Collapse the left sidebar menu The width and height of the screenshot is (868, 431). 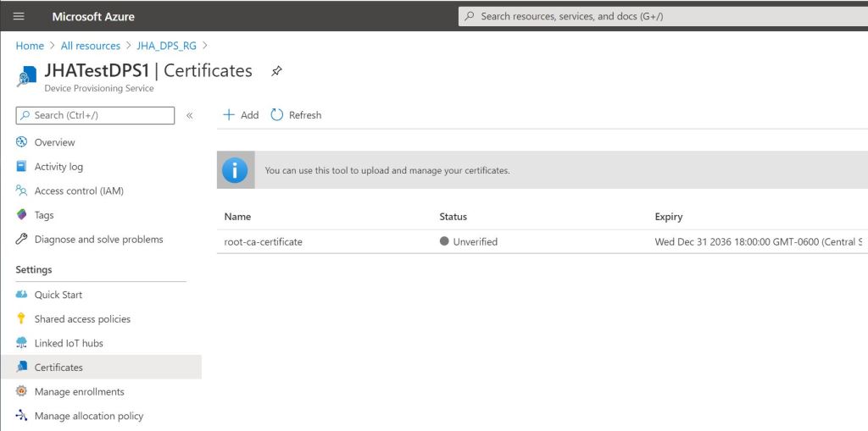(x=190, y=115)
